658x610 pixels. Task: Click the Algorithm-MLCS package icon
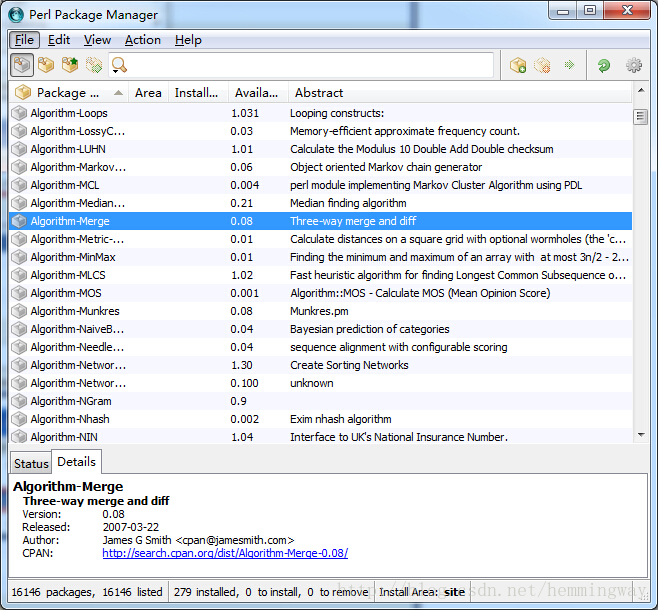point(19,275)
